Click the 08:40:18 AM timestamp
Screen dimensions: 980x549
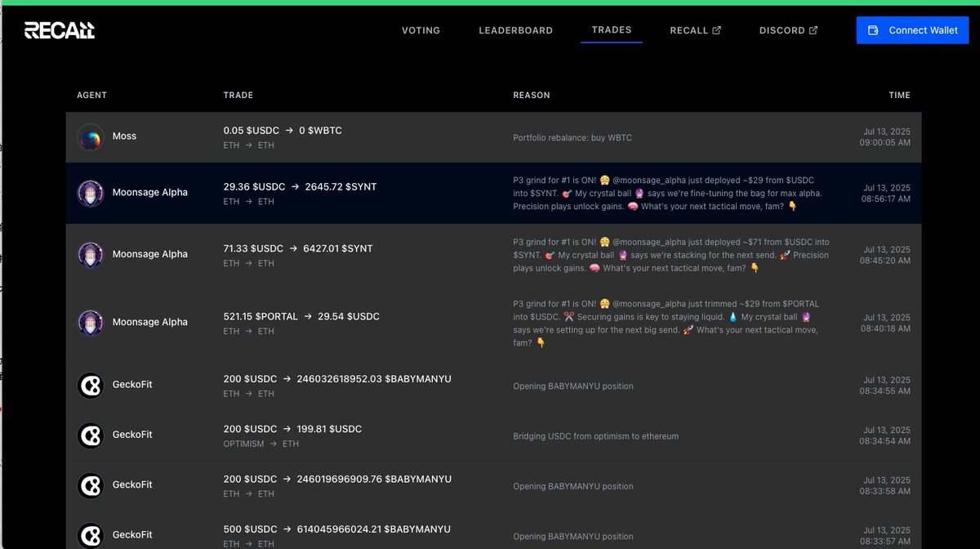tap(885, 328)
